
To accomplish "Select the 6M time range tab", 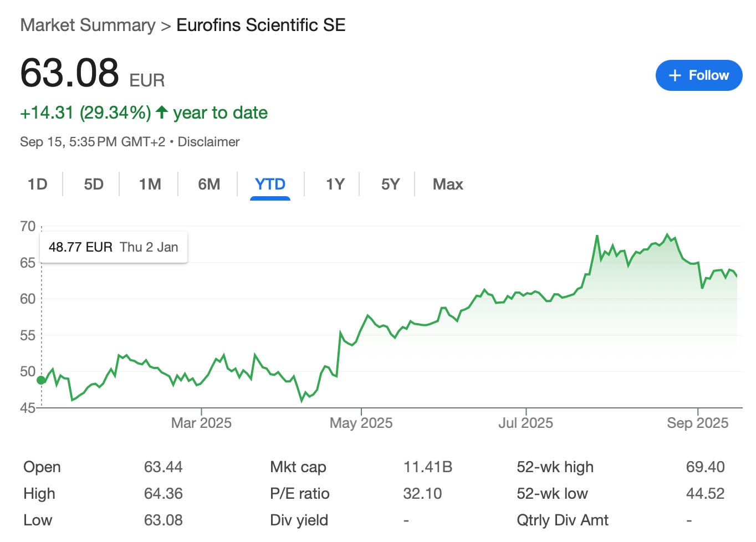I will (x=209, y=184).
